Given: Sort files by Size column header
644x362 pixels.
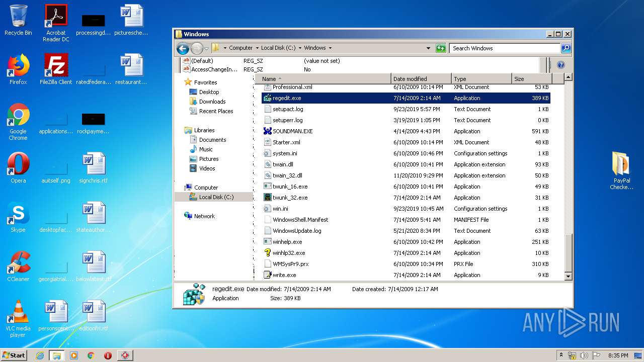Looking at the screenshot, I should click(532, 79).
